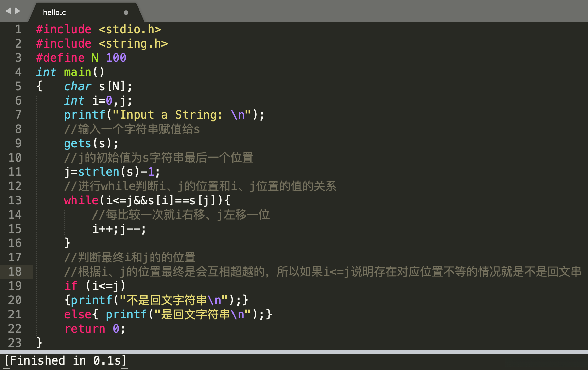Click the return 0; statement

pyautogui.click(x=95, y=329)
